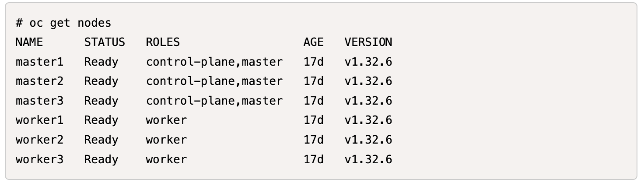Click the VERSION column header
The image size is (644, 183).
[x=368, y=42]
